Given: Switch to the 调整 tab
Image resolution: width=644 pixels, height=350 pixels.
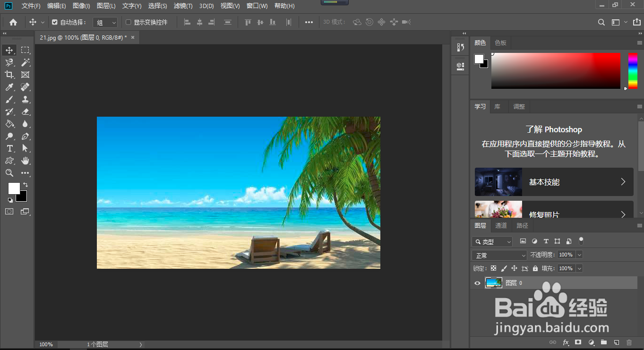Looking at the screenshot, I should click(519, 107).
